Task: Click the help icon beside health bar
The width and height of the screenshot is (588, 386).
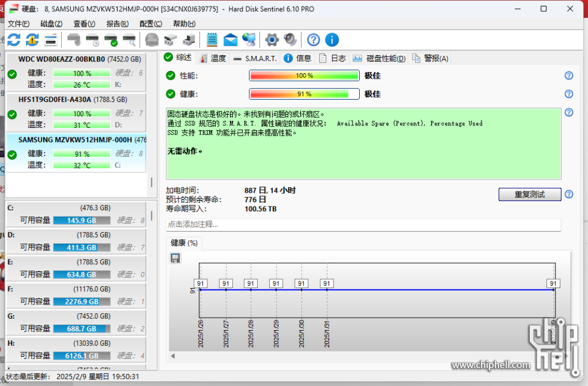Action: click(x=569, y=94)
